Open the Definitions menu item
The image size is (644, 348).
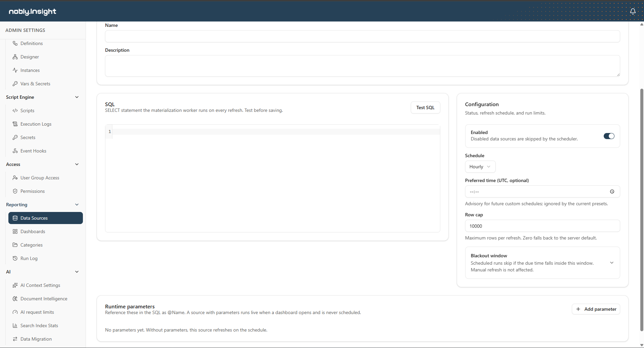point(46,43)
